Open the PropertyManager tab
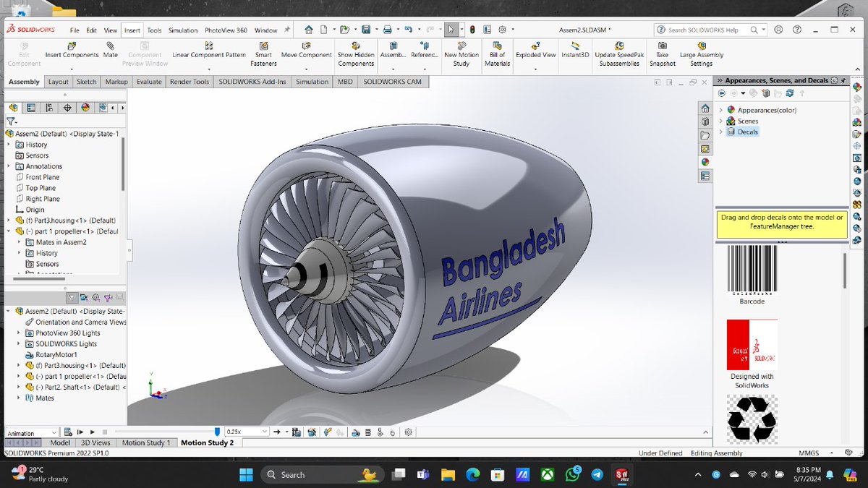The width and height of the screenshot is (868, 488). point(31,108)
